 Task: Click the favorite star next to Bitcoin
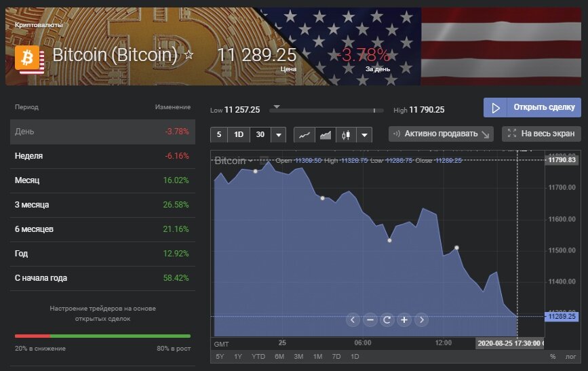(x=189, y=55)
